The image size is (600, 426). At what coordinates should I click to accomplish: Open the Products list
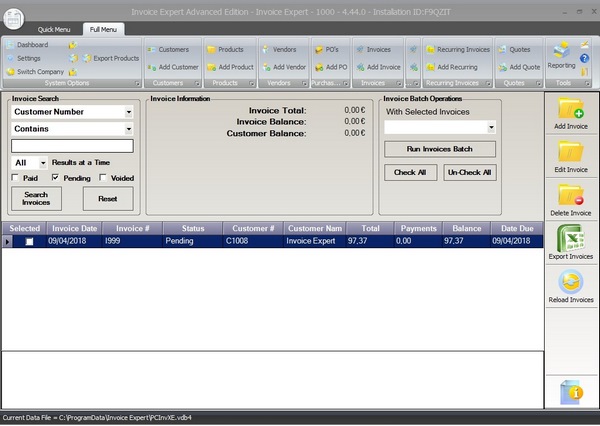(225, 49)
